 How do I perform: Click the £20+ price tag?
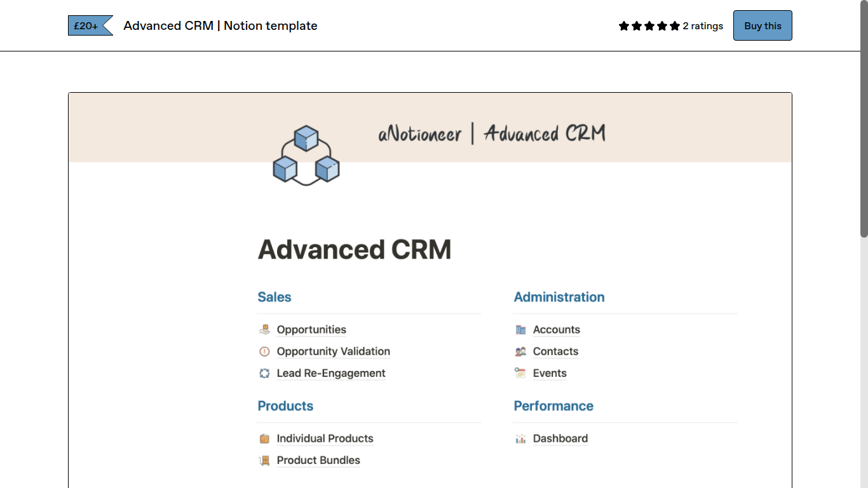tap(90, 25)
